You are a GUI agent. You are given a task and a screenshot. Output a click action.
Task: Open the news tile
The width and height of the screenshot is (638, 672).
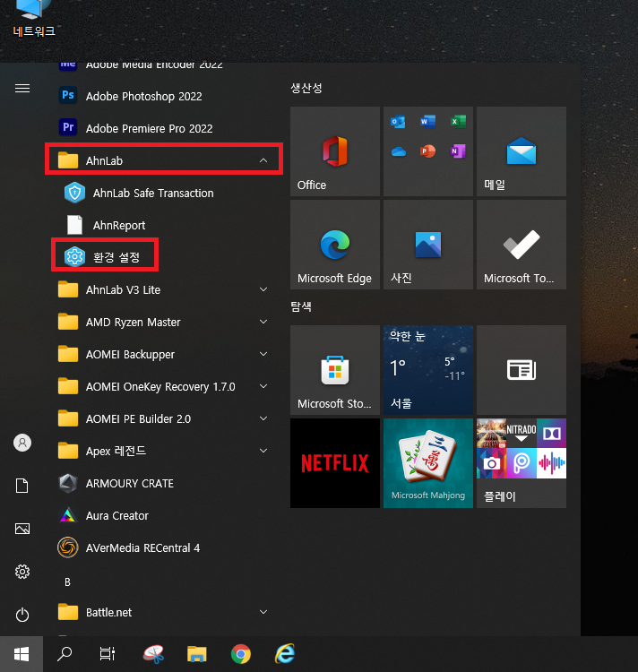(522, 370)
